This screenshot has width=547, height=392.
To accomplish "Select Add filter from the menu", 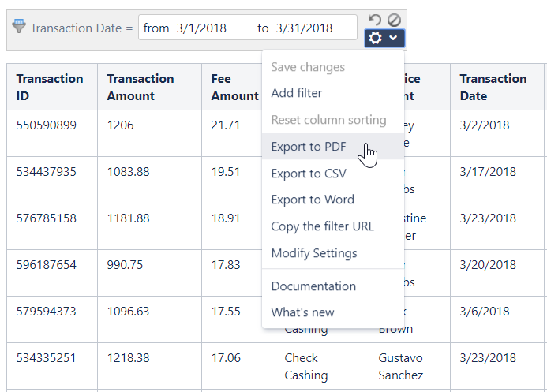I will click(x=296, y=93).
